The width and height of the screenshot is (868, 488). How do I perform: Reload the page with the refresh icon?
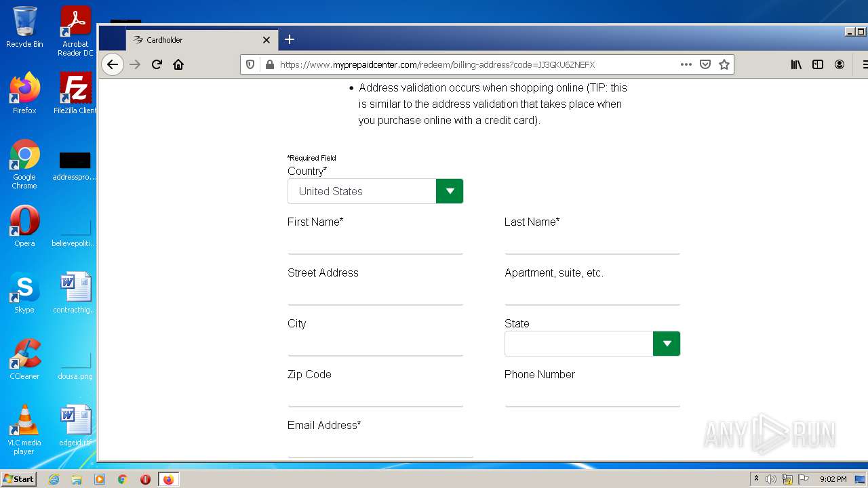pyautogui.click(x=157, y=64)
